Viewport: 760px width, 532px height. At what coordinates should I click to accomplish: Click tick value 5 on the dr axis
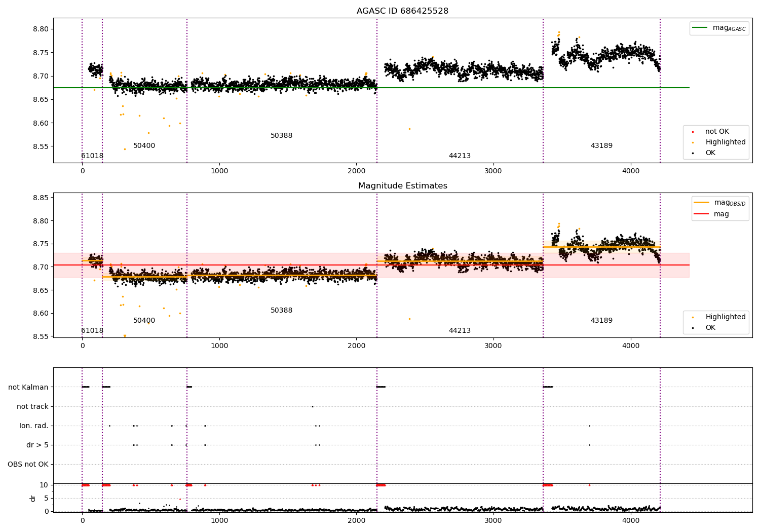coord(46,499)
